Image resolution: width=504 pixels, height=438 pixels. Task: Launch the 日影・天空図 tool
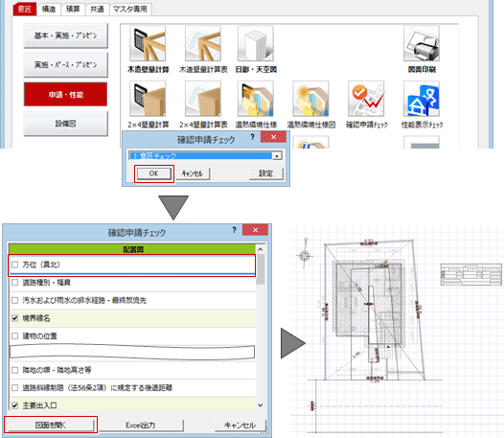[x=256, y=44]
